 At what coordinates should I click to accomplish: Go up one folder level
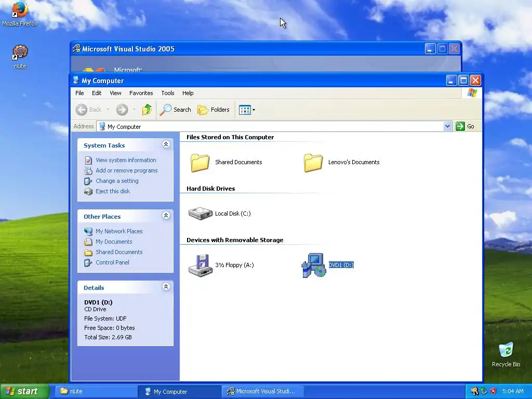pyautogui.click(x=147, y=110)
